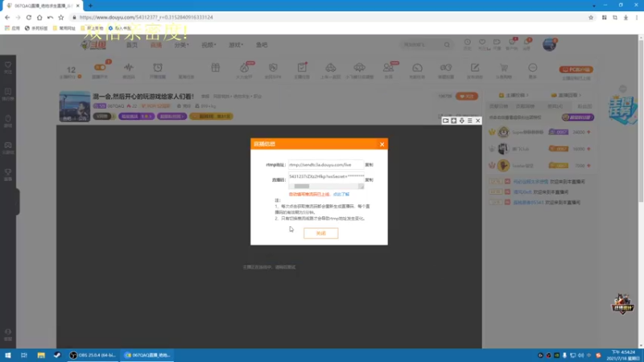Toggle the orange live switch in toolbar
This screenshot has height=362, width=644.
(100, 68)
